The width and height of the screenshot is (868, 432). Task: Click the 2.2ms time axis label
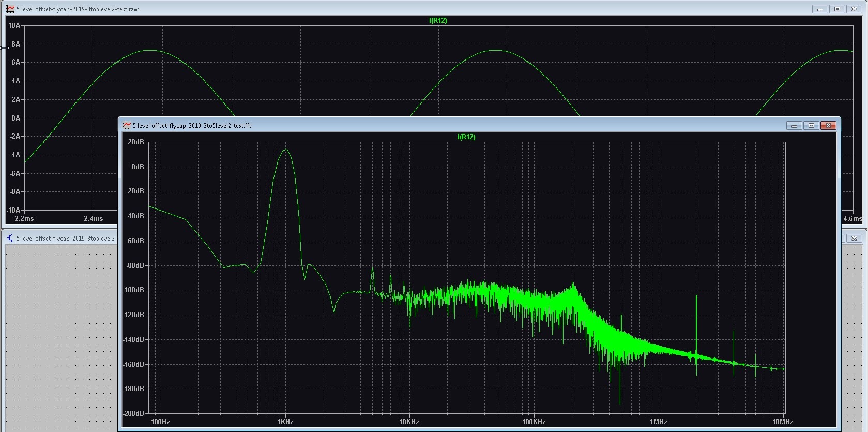(24, 218)
